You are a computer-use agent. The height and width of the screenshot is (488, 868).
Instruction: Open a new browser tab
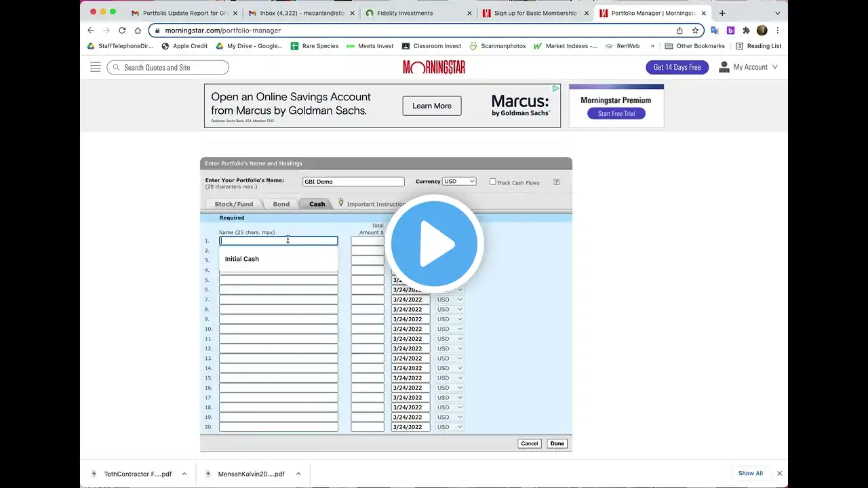[722, 13]
